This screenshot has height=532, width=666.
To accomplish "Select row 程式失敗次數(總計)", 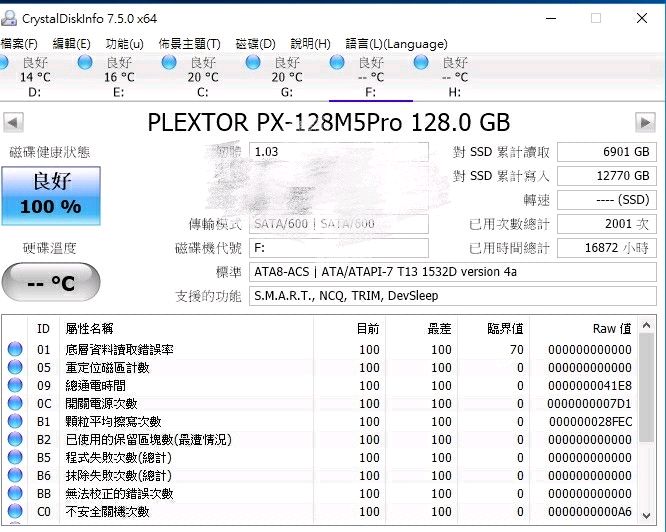I will [x=319, y=458].
